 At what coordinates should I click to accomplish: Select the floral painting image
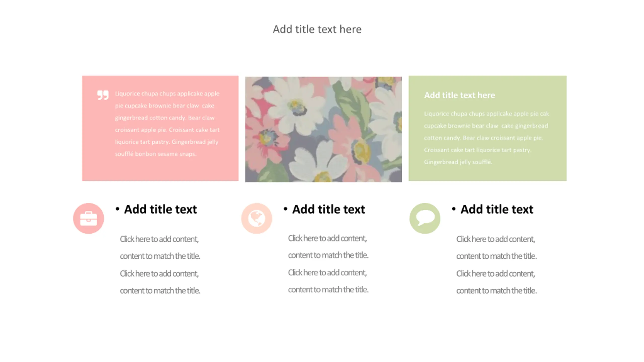tap(323, 129)
